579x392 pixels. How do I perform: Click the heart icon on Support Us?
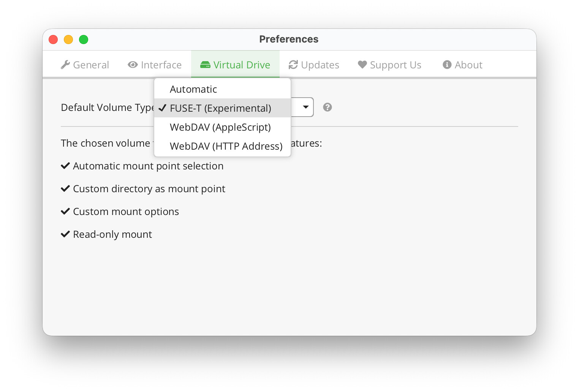coord(362,65)
